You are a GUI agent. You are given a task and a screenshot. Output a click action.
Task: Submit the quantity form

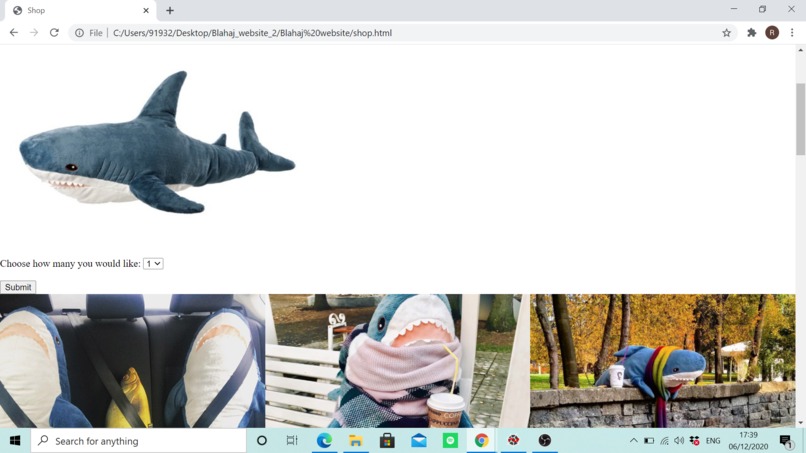coord(18,287)
